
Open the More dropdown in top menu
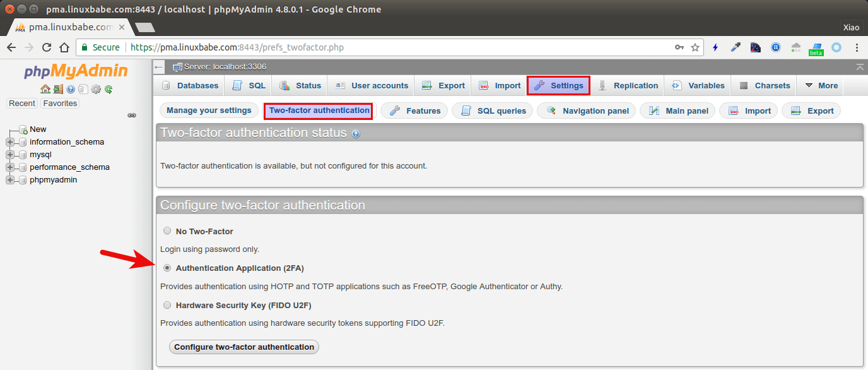[821, 86]
